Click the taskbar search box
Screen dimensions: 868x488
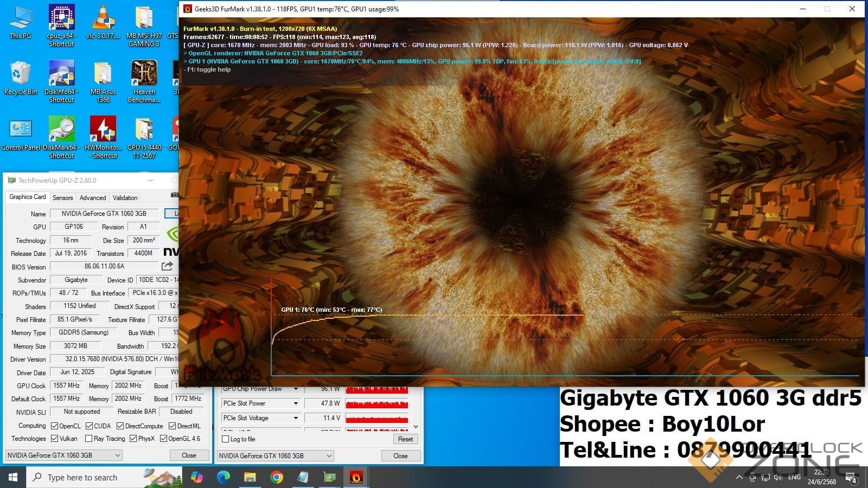click(x=103, y=477)
